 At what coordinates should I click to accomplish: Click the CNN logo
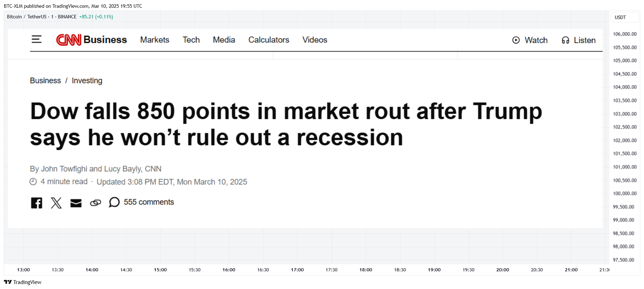[69, 40]
